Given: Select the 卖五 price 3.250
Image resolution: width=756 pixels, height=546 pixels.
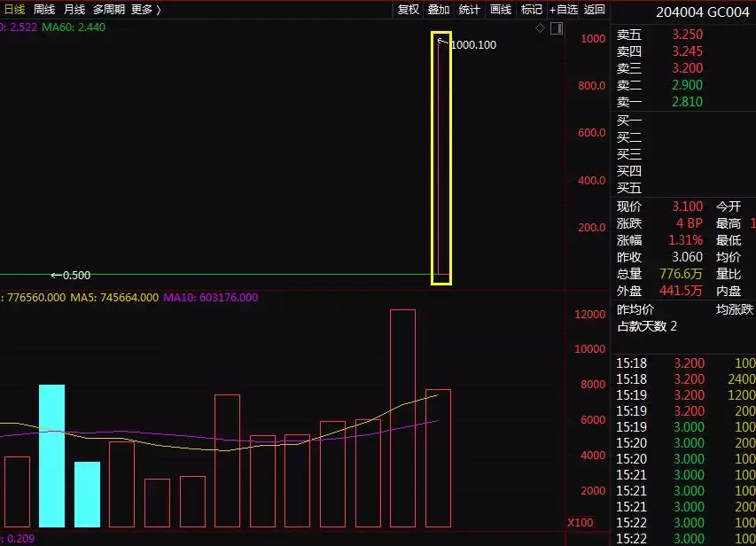Looking at the screenshot, I should [688, 35].
